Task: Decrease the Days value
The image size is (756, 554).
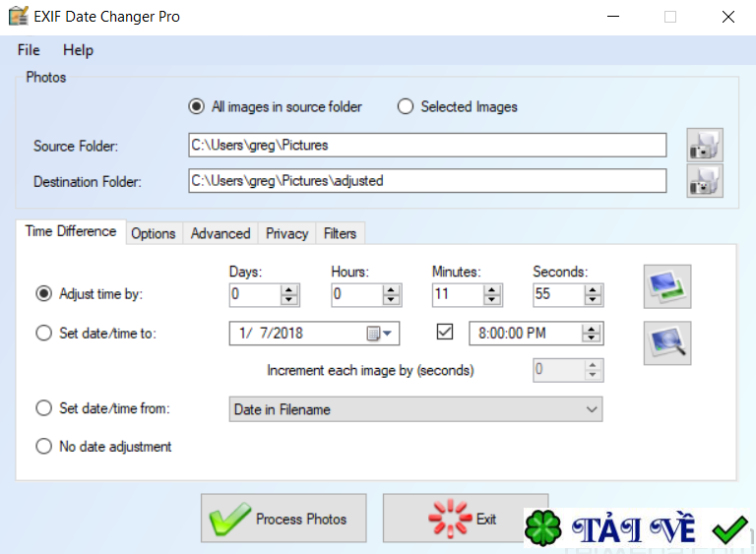Action: [288, 299]
